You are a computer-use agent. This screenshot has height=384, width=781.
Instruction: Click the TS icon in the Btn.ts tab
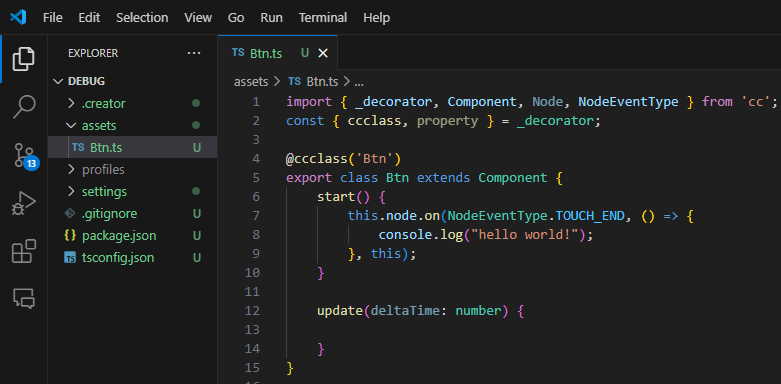(238, 53)
